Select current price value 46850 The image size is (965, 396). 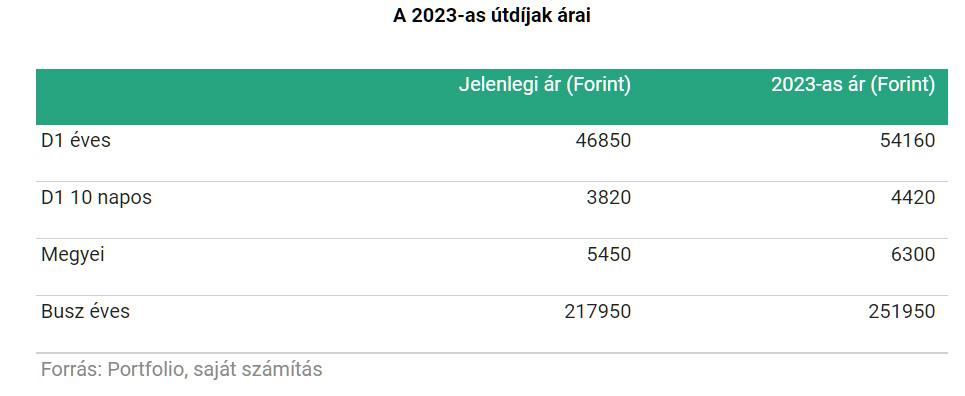coord(603,140)
